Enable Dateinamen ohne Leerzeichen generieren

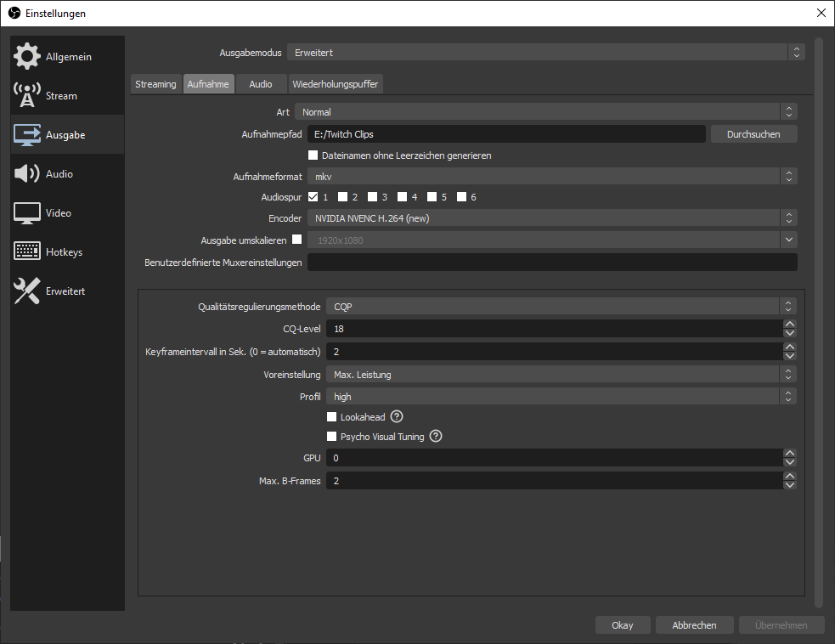[313, 155]
